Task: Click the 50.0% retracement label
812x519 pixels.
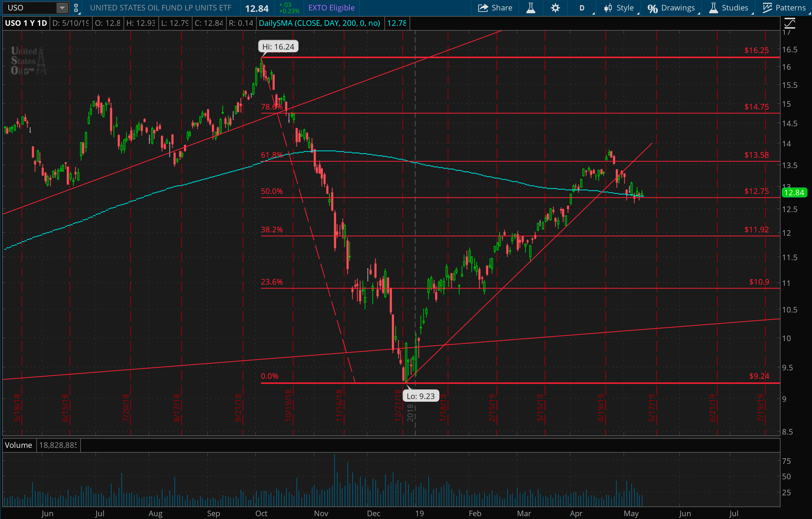Action: tap(272, 191)
